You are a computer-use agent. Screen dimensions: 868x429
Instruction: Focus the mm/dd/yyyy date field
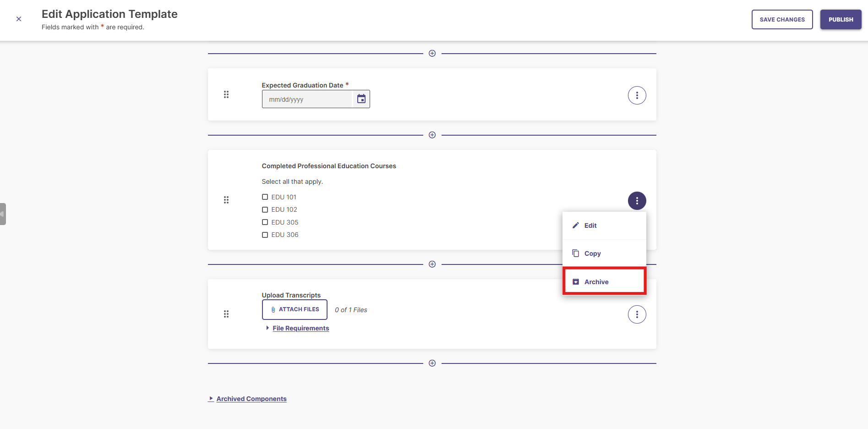[x=307, y=99]
